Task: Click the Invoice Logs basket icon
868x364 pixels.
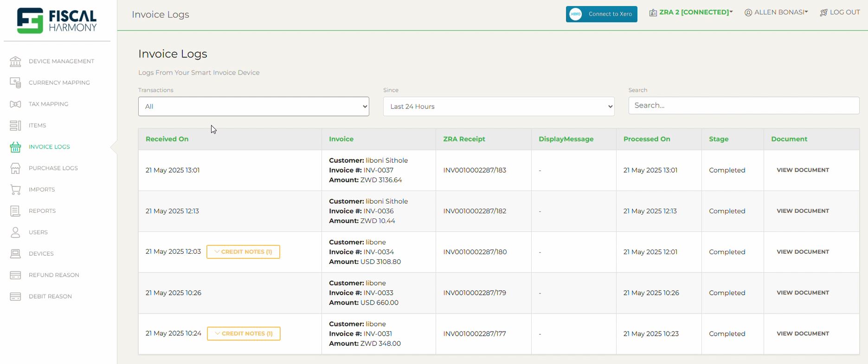Action: [x=15, y=147]
